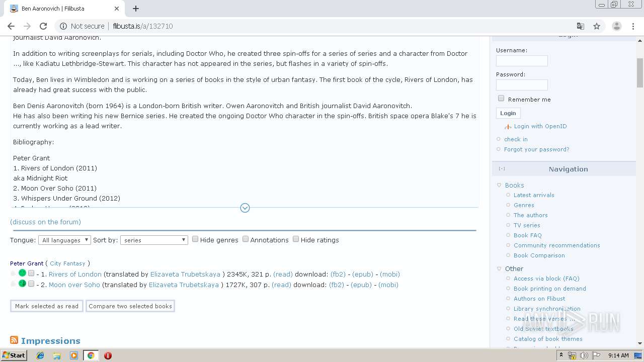Click Mark selected as read button
This screenshot has width=644, height=362.
47,306
